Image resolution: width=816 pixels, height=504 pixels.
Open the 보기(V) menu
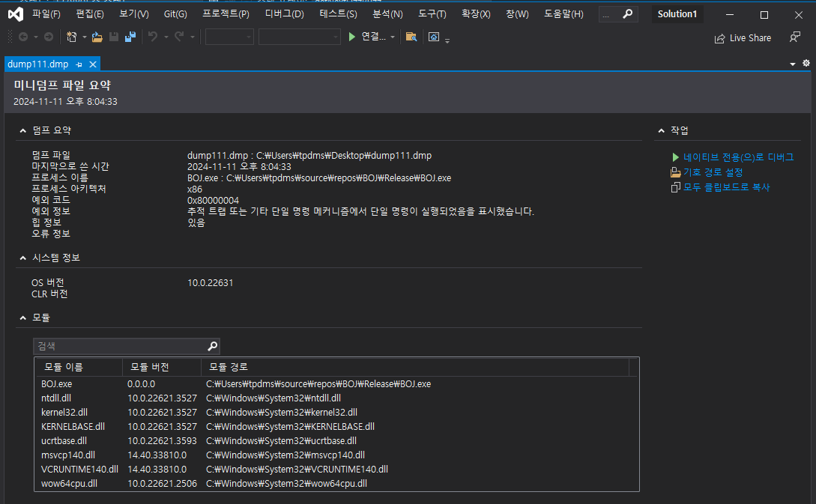pyautogui.click(x=133, y=14)
